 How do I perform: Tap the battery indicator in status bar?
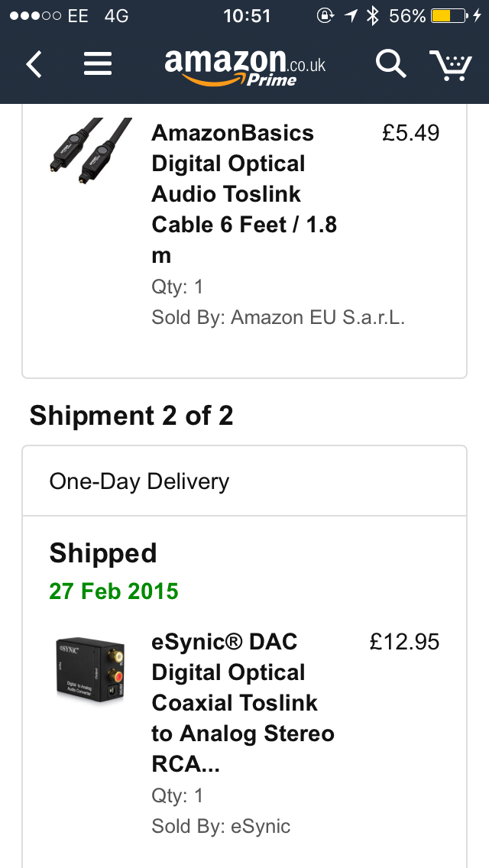[450, 15]
